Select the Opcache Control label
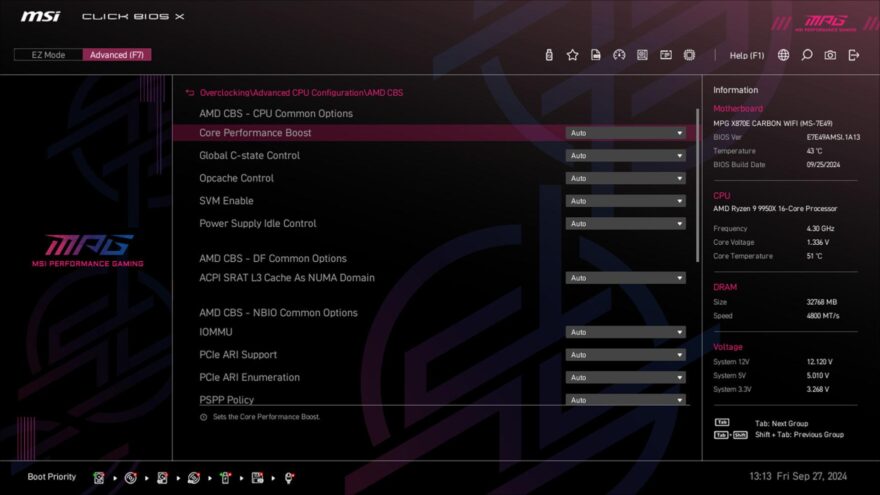Image resolution: width=880 pixels, height=495 pixels. point(236,178)
